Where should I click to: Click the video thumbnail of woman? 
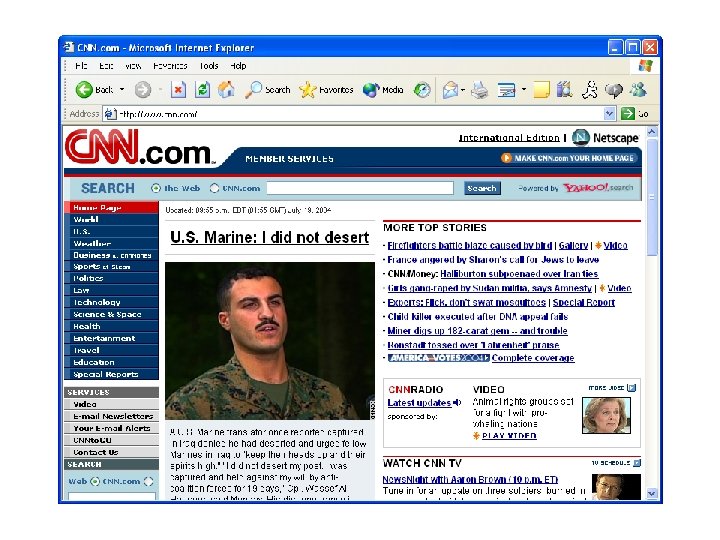click(606, 416)
